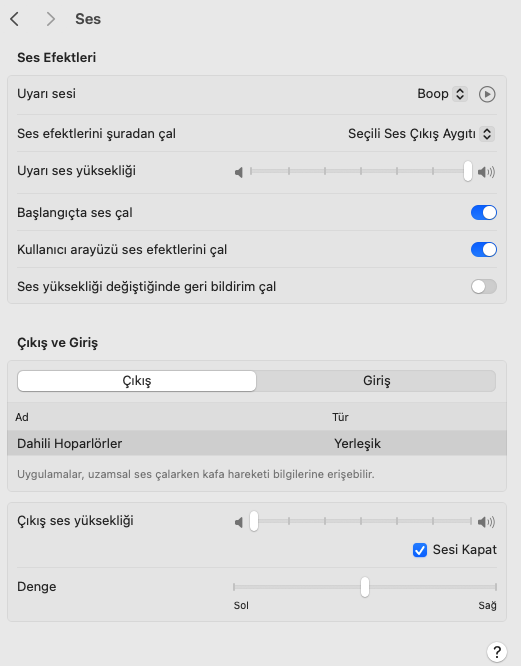The height and width of the screenshot is (666, 521).
Task: Open the Seçili Ses Çıkış Aygıtı dropdown
Action: click(421, 134)
